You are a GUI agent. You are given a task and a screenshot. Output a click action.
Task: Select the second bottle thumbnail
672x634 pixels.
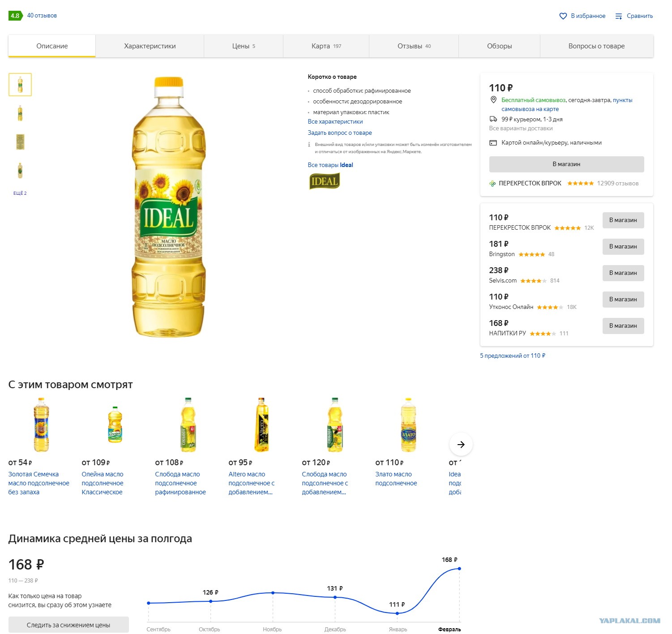(x=20, y=113)
